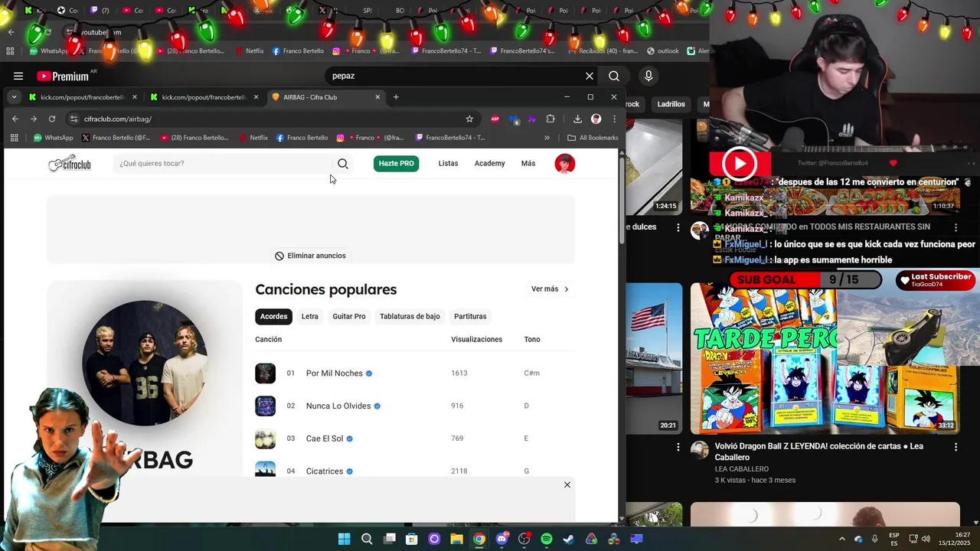Switch to the second kick.com popout tab
980x551 pixels.
tap(204, 97)
